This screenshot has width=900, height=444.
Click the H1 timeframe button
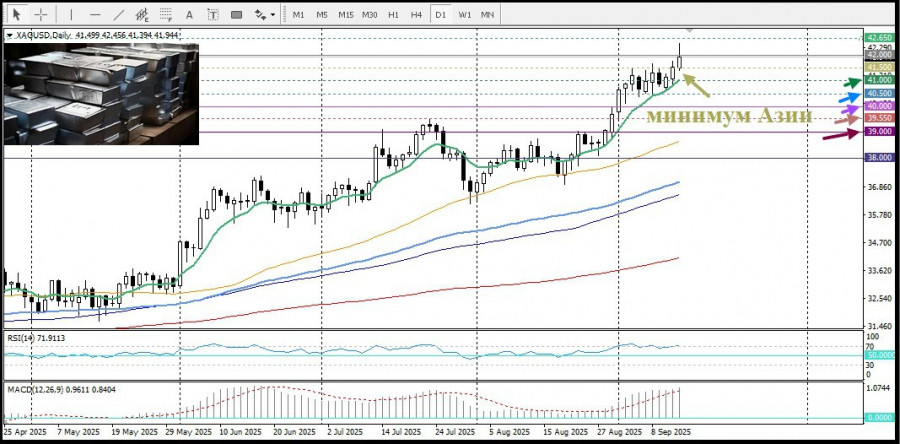[393, 15]
